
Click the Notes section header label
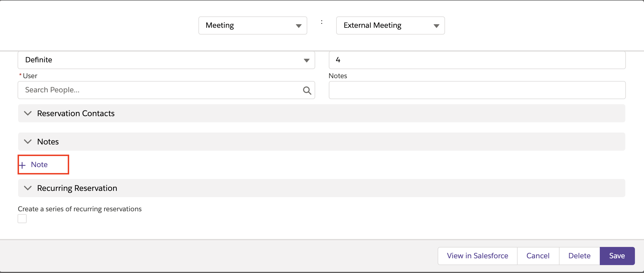point(48,142)
